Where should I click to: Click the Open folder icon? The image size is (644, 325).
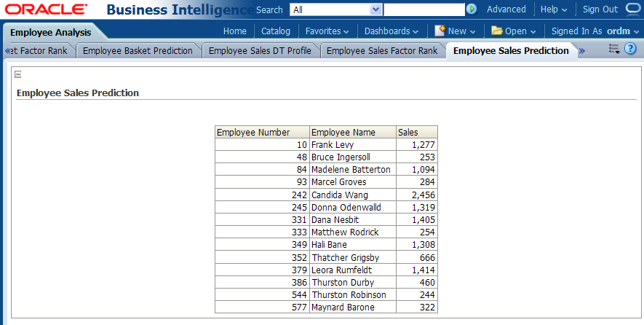pyautogui.click(x=497, y=31)
